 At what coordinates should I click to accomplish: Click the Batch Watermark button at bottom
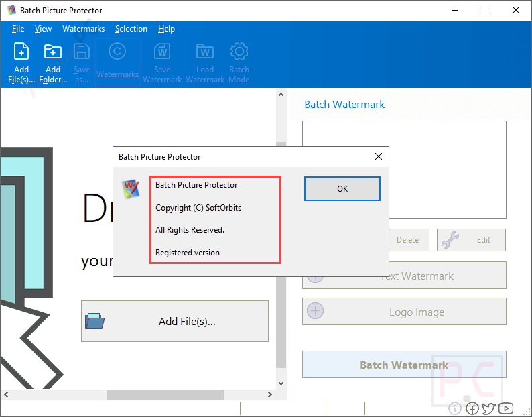click(404, 365)
